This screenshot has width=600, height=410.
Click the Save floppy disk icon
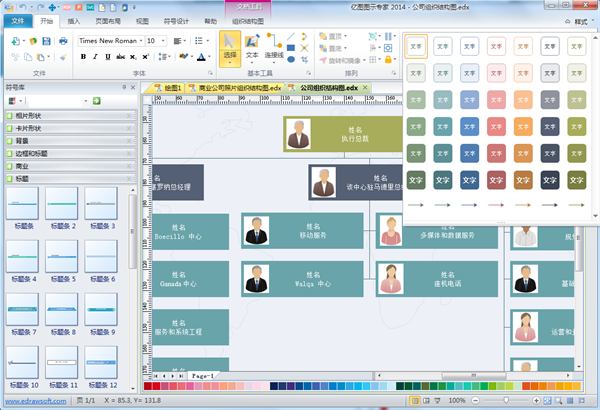point(46,41)
